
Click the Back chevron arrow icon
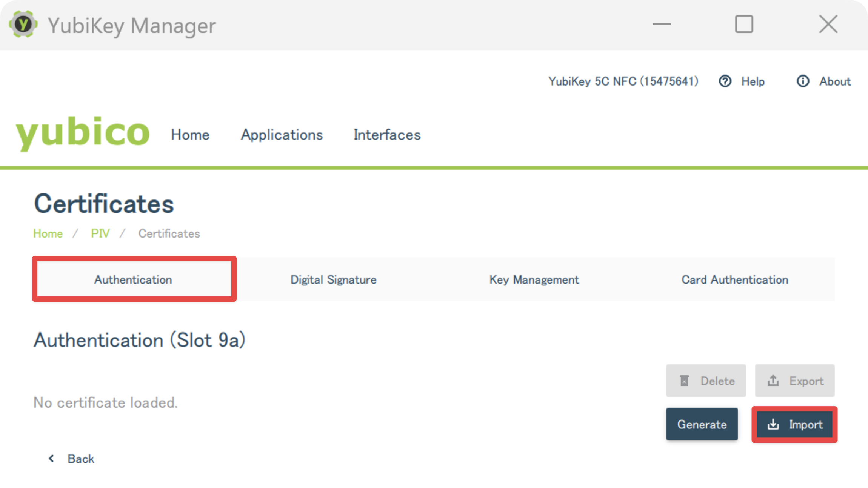point(51,459)
